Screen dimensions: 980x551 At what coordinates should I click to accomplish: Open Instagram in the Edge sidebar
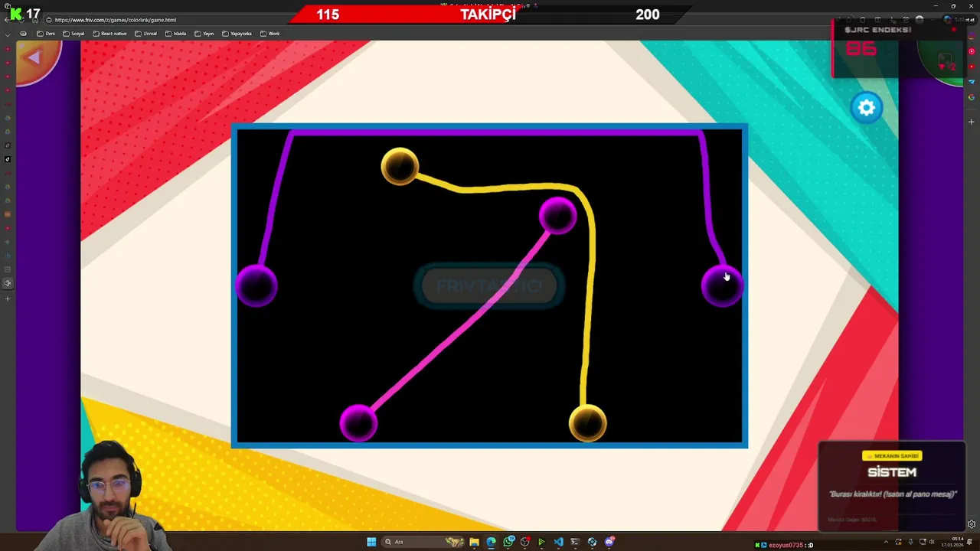point(972,36)
